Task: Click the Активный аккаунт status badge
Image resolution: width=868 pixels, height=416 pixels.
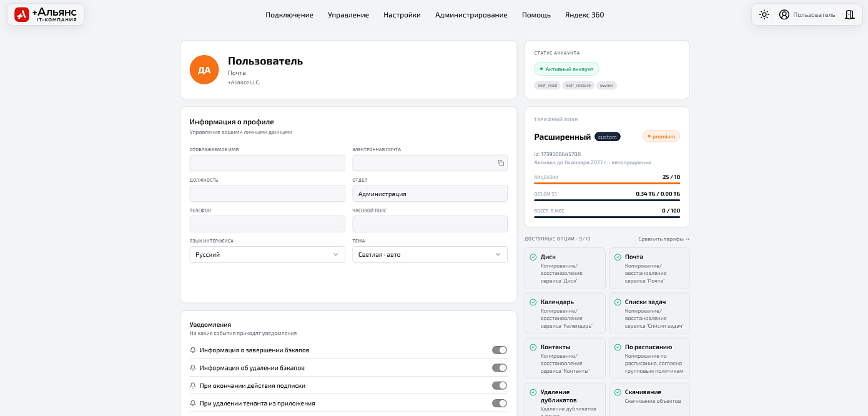Action: click(x=566, y=69)
